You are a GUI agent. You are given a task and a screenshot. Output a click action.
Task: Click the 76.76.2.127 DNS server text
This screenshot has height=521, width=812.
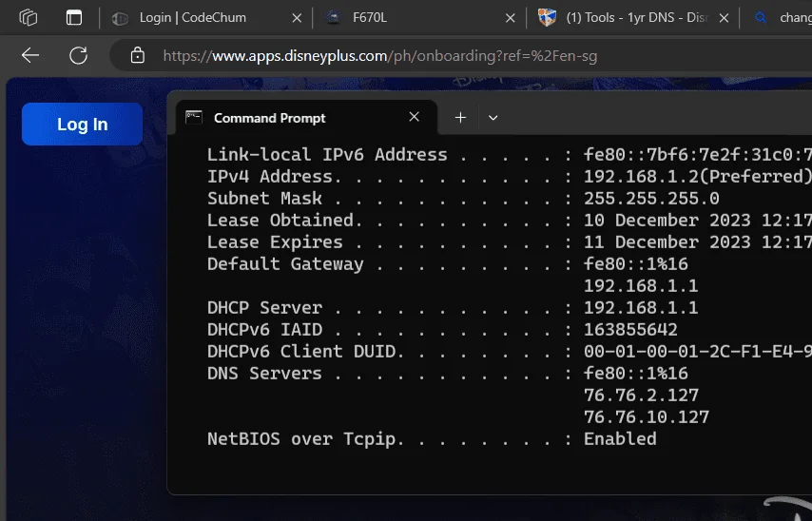tap(641, 396)
